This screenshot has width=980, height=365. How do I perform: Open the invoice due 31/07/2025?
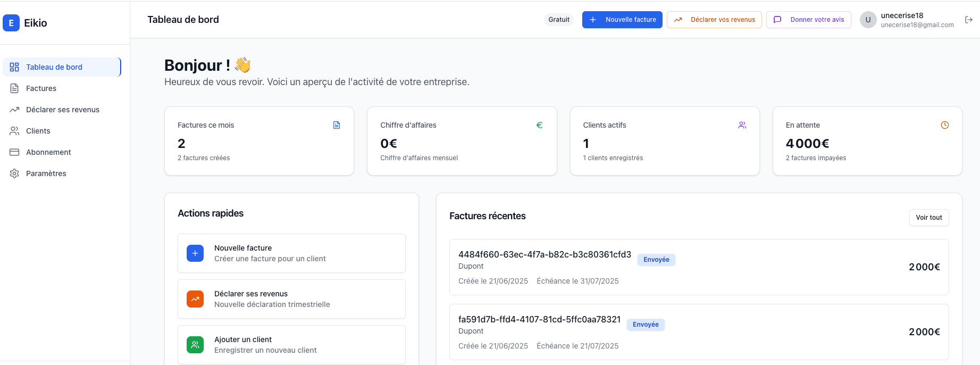pos(699,267)
